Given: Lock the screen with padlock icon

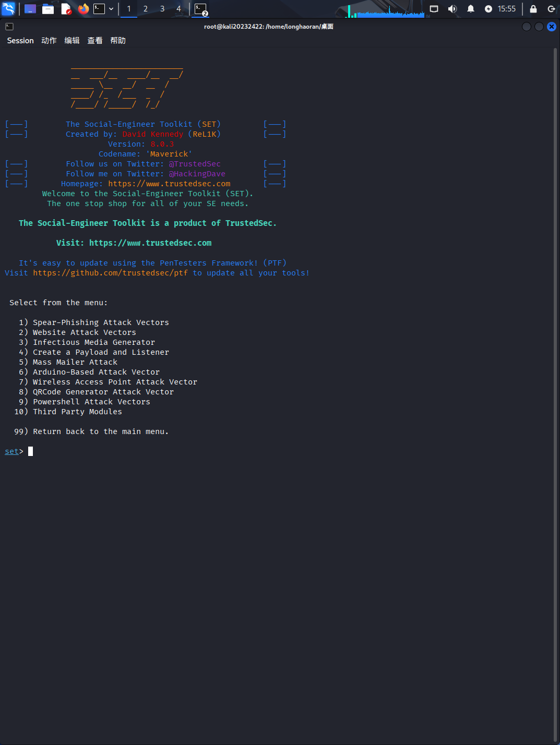Looking at the screenshot, I should coord(533,9).
